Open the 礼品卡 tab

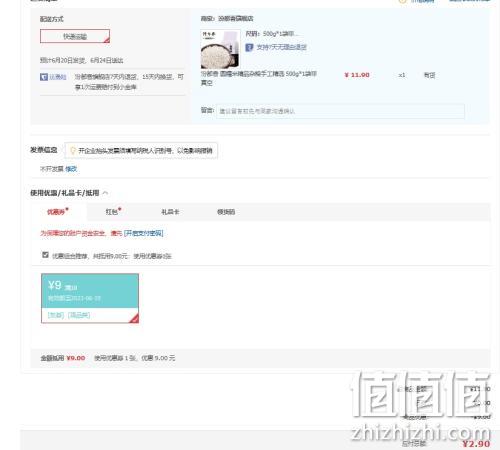coord(170,212)
